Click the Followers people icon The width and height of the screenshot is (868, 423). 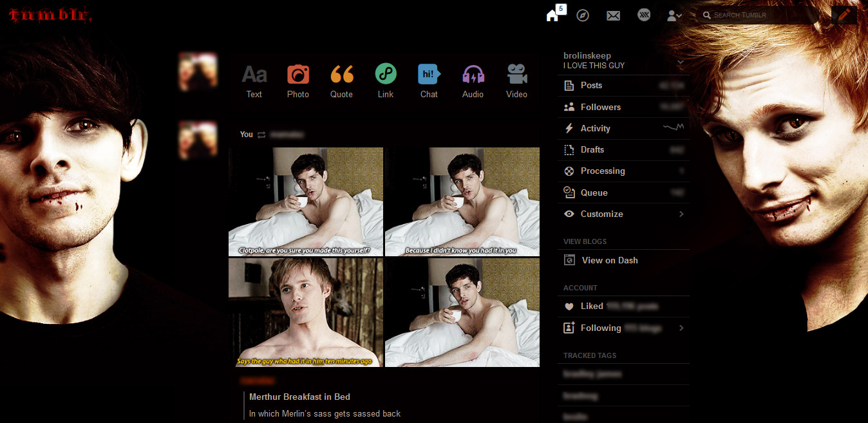569,107
